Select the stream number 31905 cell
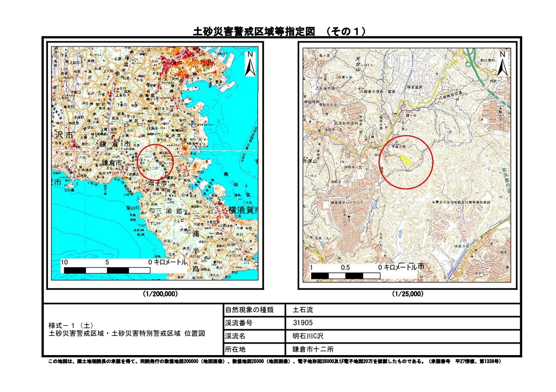 pos(403,323)
